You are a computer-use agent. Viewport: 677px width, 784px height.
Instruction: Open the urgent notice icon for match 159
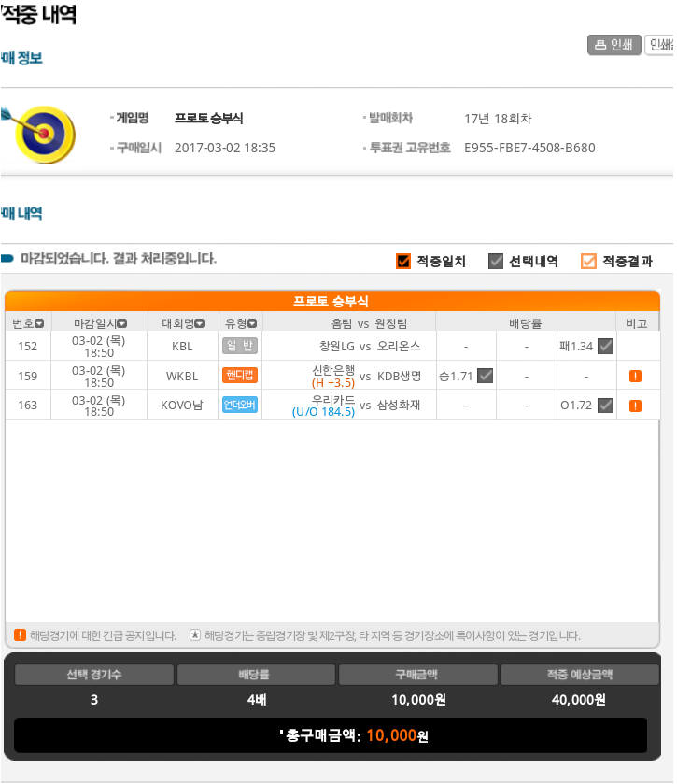pos(635,376)
